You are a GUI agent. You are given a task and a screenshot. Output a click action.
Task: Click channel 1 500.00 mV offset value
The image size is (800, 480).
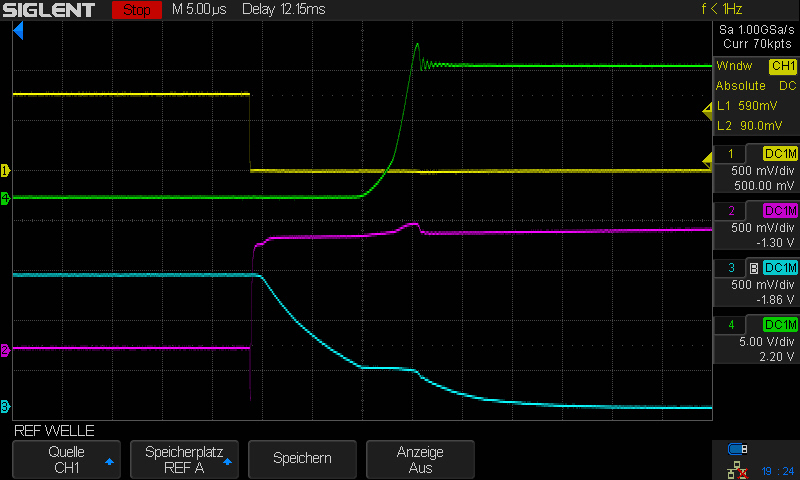pos(764,186)
